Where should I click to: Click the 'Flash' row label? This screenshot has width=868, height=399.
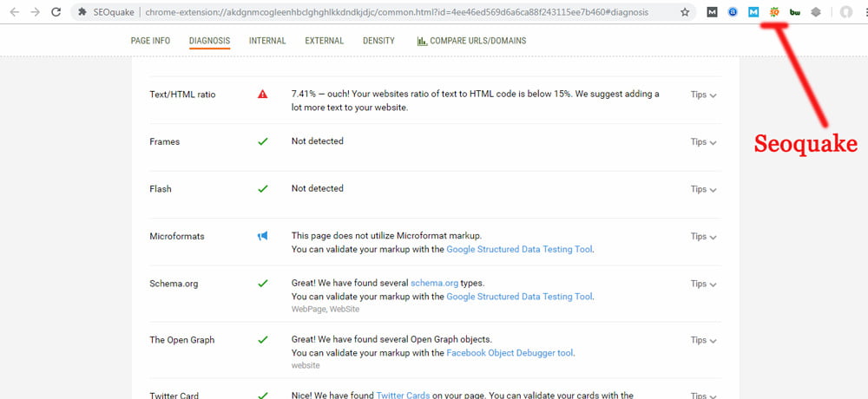point(161,189)
